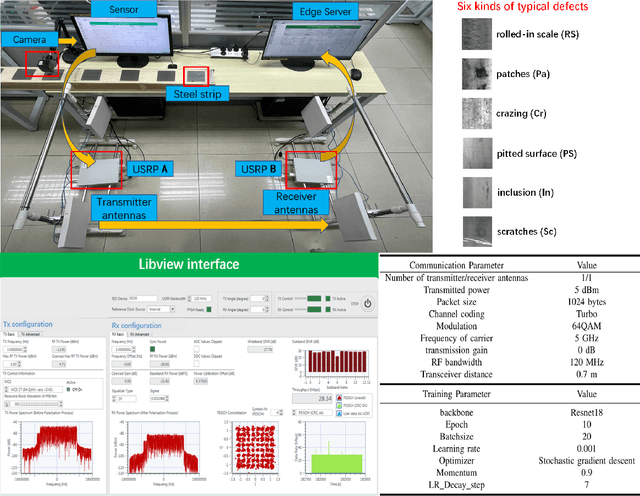Tick the ADC Values Clipped checkbox
640x496 pixels.
click(x=196, y=349)
